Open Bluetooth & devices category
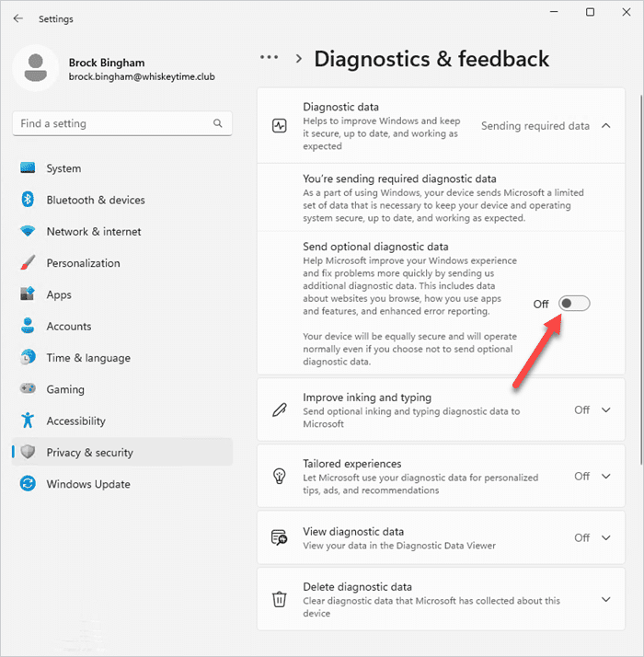This screenshot has height=657, width=644. 122,200
